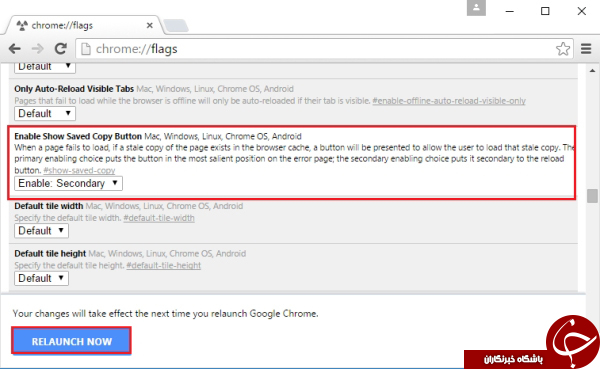600x369 pixels.
Task: Open the Default tile width dropdown
Action: pyautogui.click(x=41, y=231)
